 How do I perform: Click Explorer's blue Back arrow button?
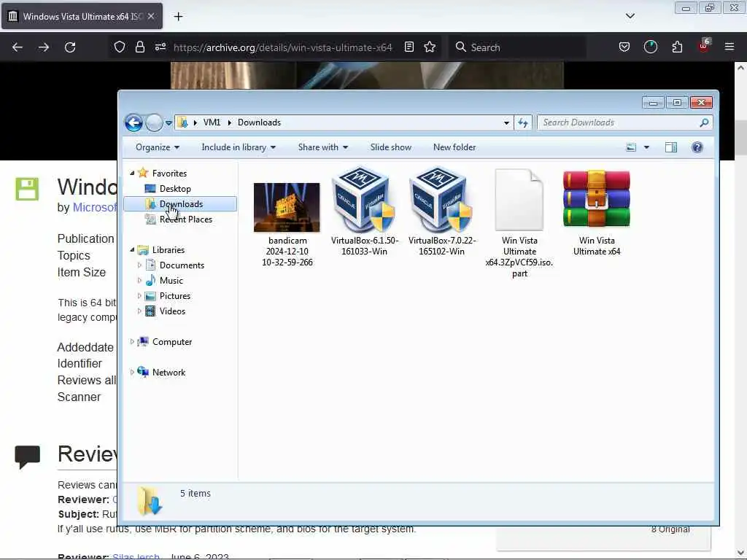[134, 122]
